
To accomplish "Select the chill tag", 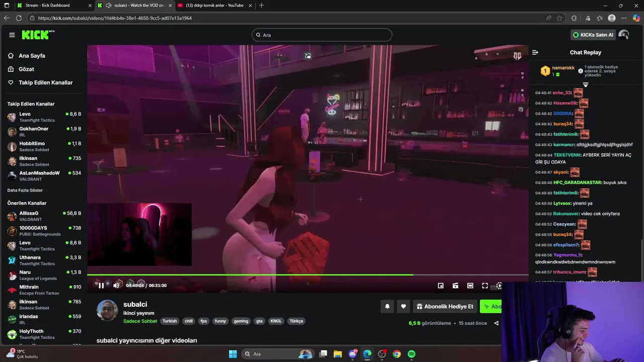I will tap(189, 321).
